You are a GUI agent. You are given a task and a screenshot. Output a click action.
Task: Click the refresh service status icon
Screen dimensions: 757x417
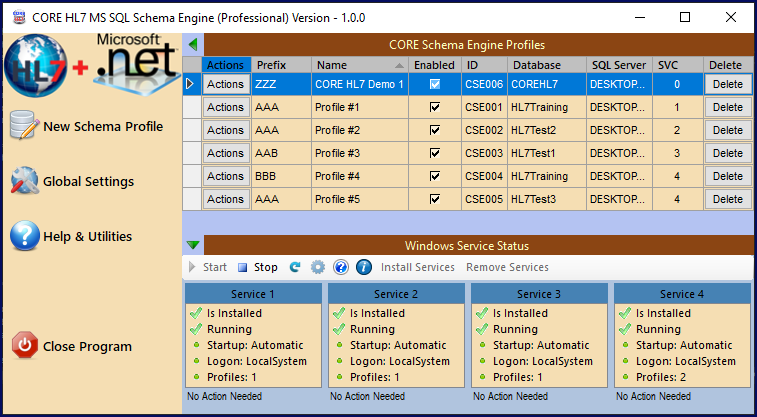pos(294,267)
